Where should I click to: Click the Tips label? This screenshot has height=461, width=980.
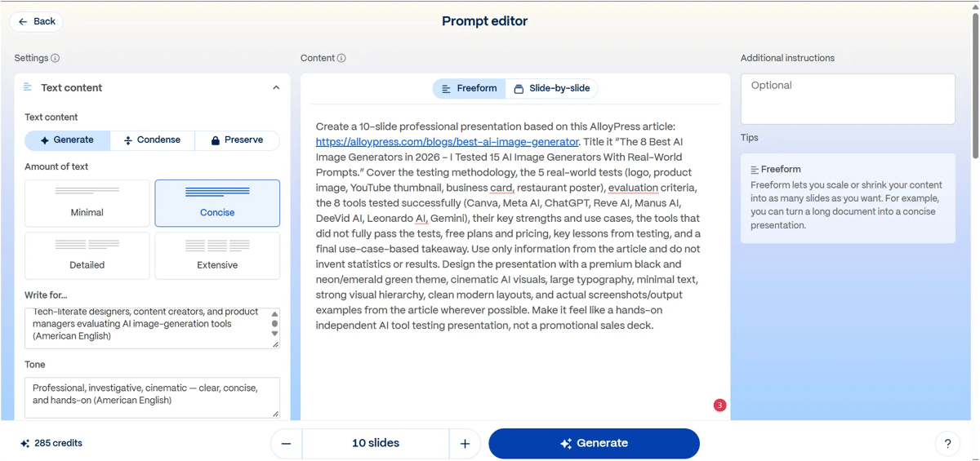point(750,138)
